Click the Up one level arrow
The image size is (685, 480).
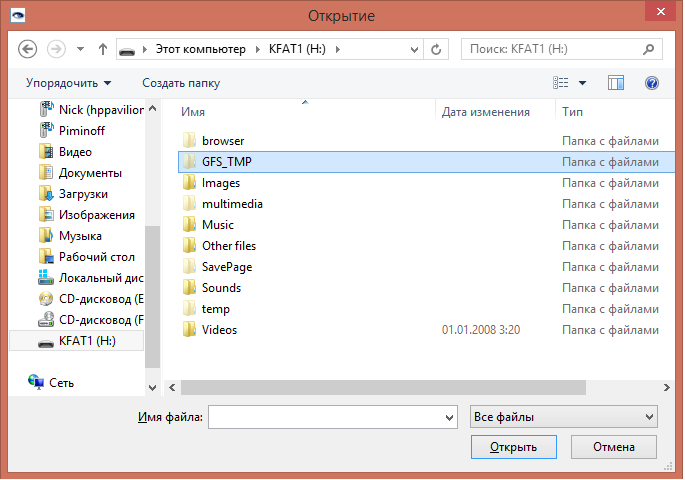[x=102, y=48]
